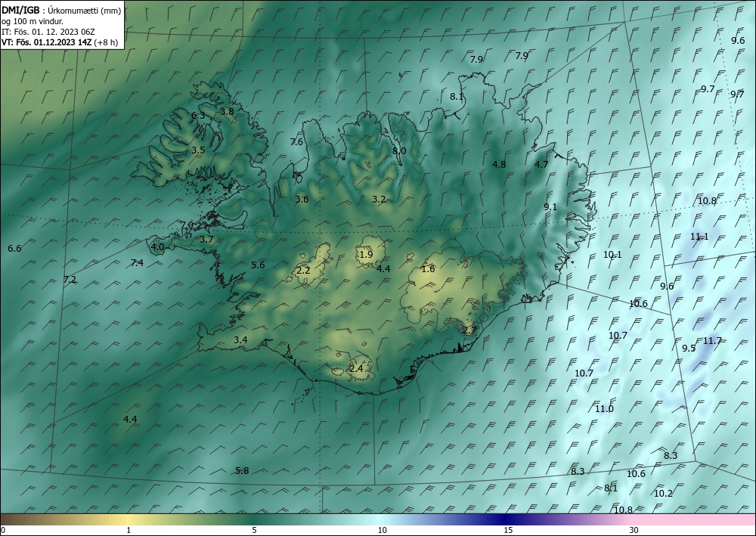Select the '1' tick label on the color scale
The image size is (756, 536).
129,530
